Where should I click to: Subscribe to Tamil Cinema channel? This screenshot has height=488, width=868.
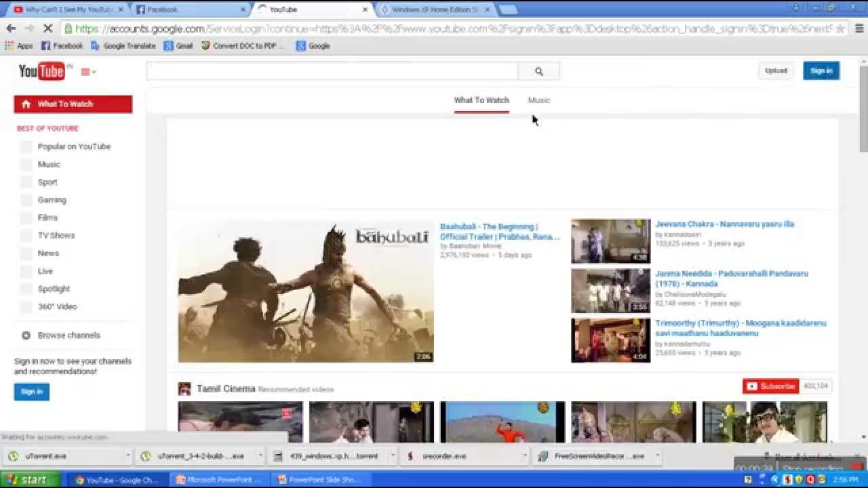click(x=771, y=386)
